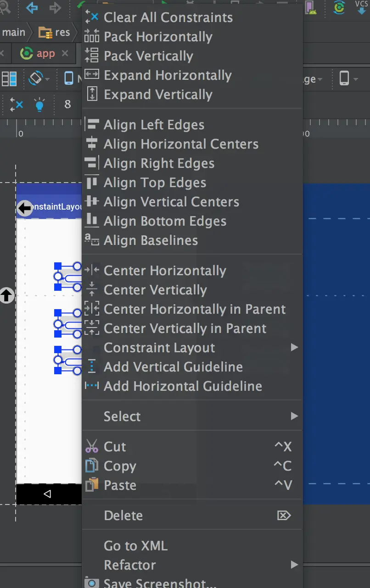This screenshot has width=370, height=588.
Task: Click the Infer Constraints lightbulb icon
Action: [x=40, y=105]
